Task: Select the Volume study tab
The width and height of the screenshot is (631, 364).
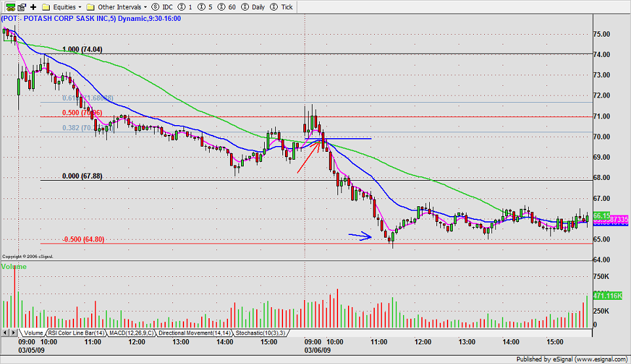Action: click(33, 333)
